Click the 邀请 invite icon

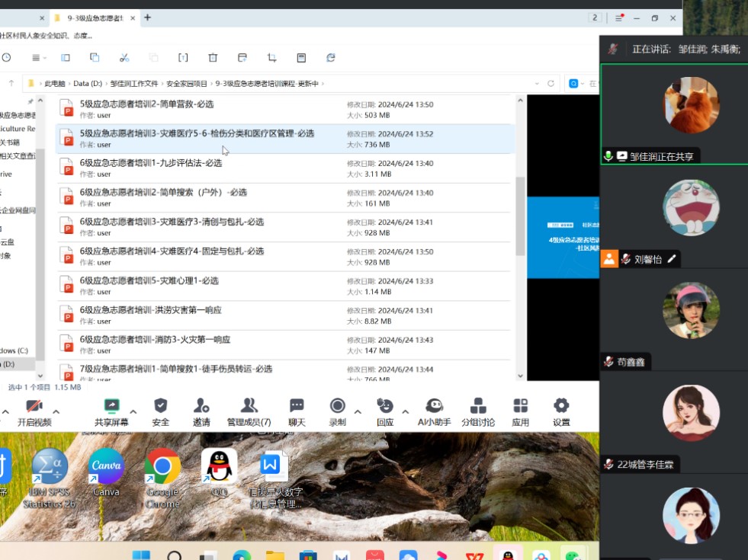point(201,406)
